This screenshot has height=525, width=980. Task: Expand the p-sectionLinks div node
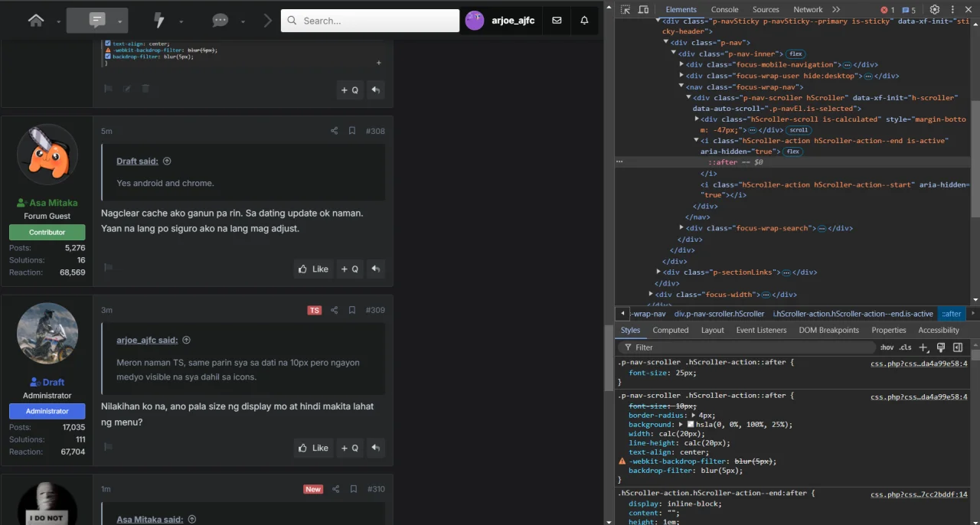659,272
